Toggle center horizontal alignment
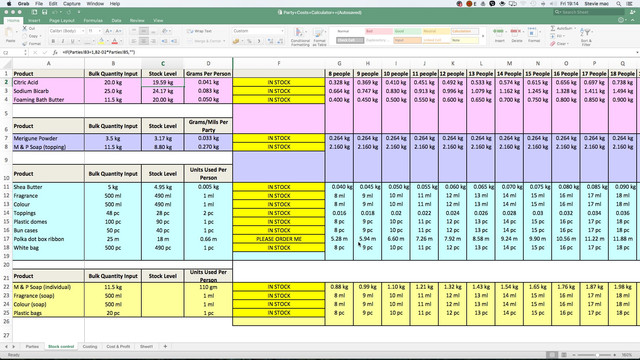The image size is (640, 360). [144, 41]
